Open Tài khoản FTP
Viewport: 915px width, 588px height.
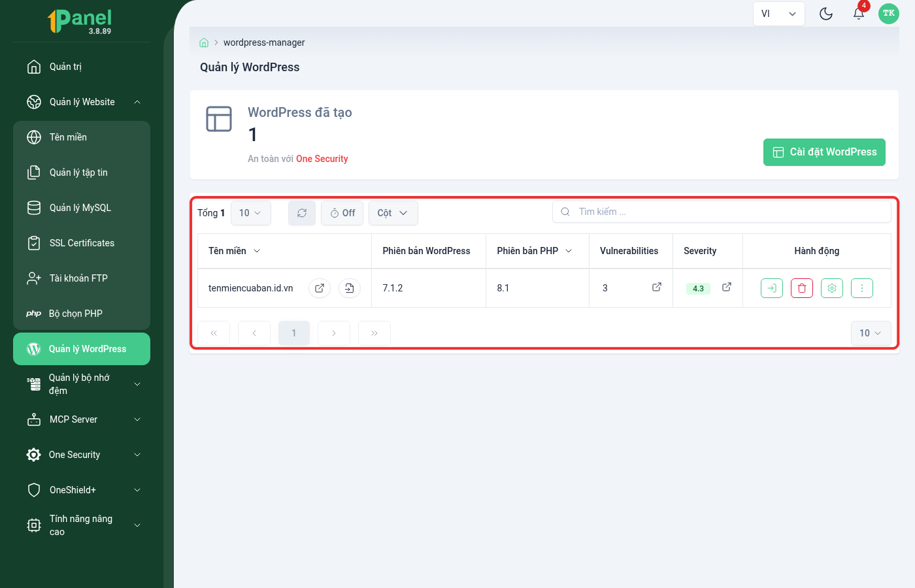pyautogui.click(x=82, y=278)
